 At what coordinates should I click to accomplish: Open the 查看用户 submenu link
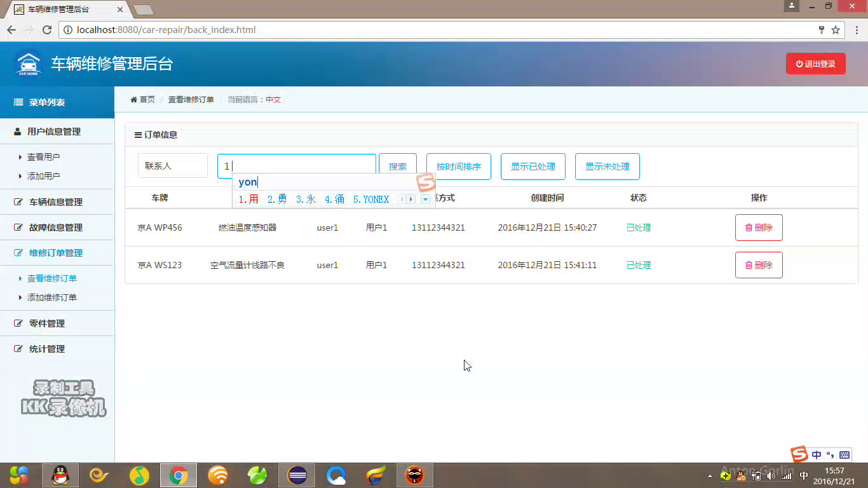(x=43, y=157)
